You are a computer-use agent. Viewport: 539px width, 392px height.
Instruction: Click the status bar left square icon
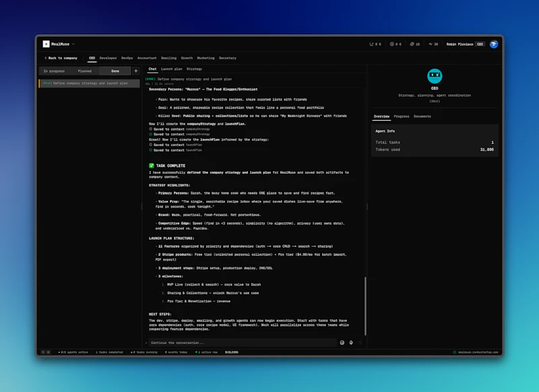tap(43, 352)
